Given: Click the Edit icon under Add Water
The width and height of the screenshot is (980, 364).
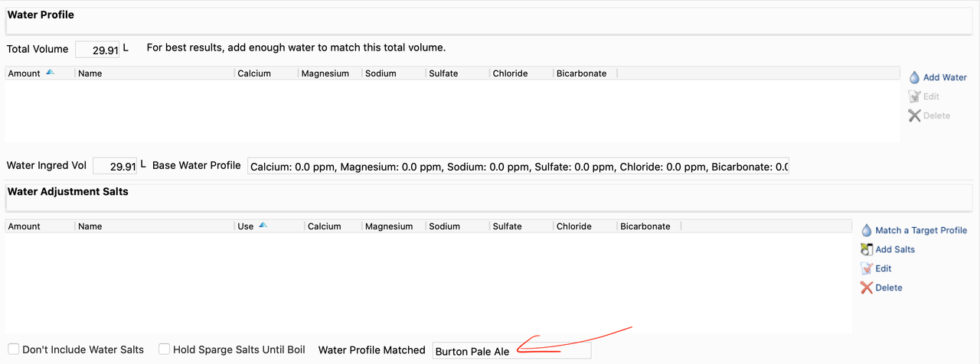Looking at the screenshot, I should coord(914,96).
